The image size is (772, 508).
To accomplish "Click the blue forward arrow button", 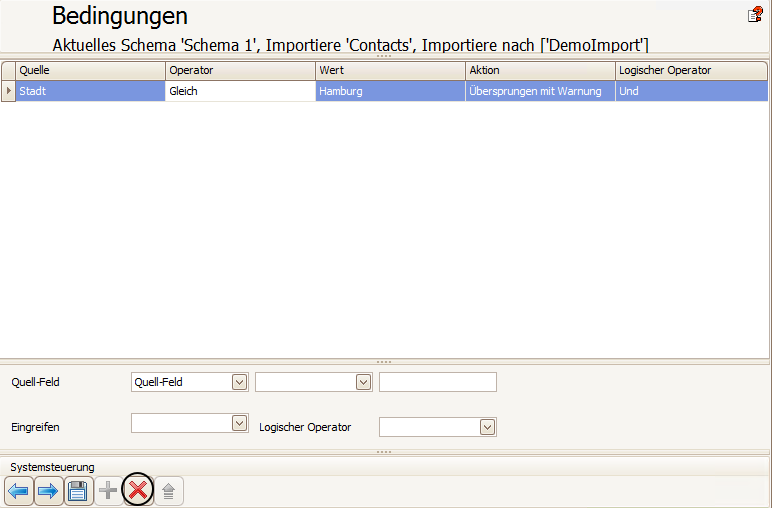I will click(48, 491).
